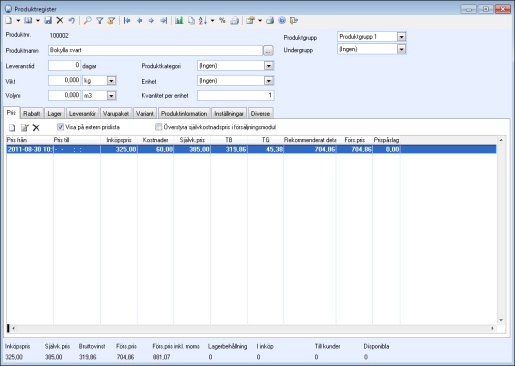Open the arrow beside the properties window icon
The width and height of the screenshot is (515, 366).
coord(260,21)
